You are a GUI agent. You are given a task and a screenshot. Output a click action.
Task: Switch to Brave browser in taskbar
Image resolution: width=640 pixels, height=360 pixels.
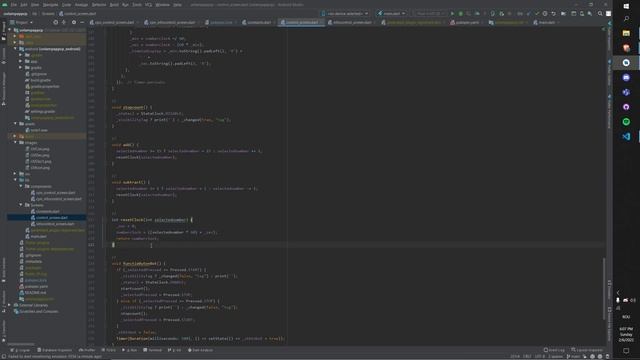(x=626, y=48)
